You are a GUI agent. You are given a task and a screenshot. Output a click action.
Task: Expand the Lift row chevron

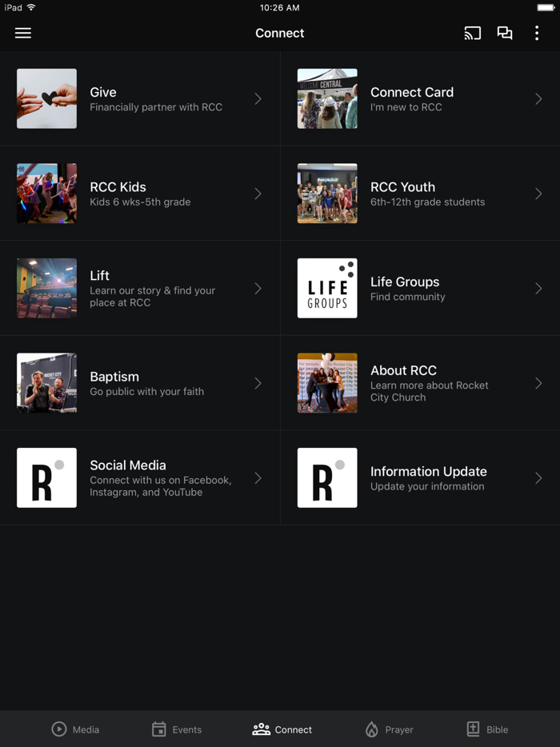(258, 288)
